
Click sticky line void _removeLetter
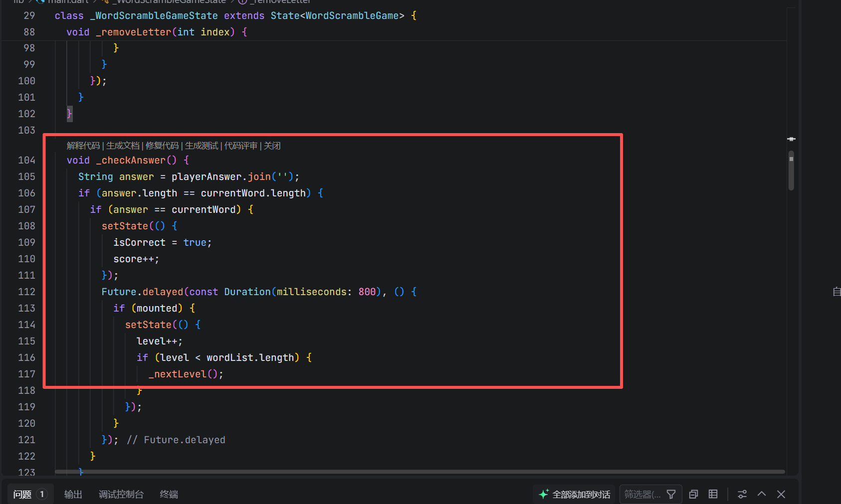[157, 32]
